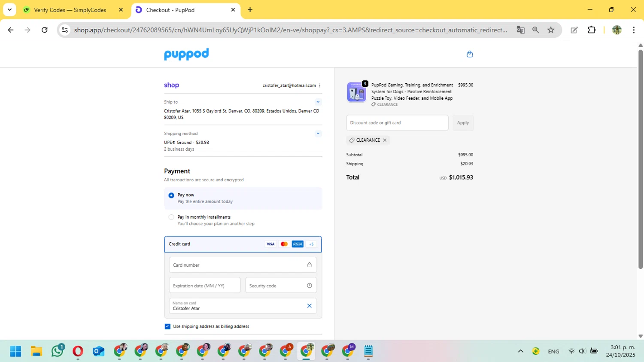Click the browser address bar URL

click(x=290, y=30)
